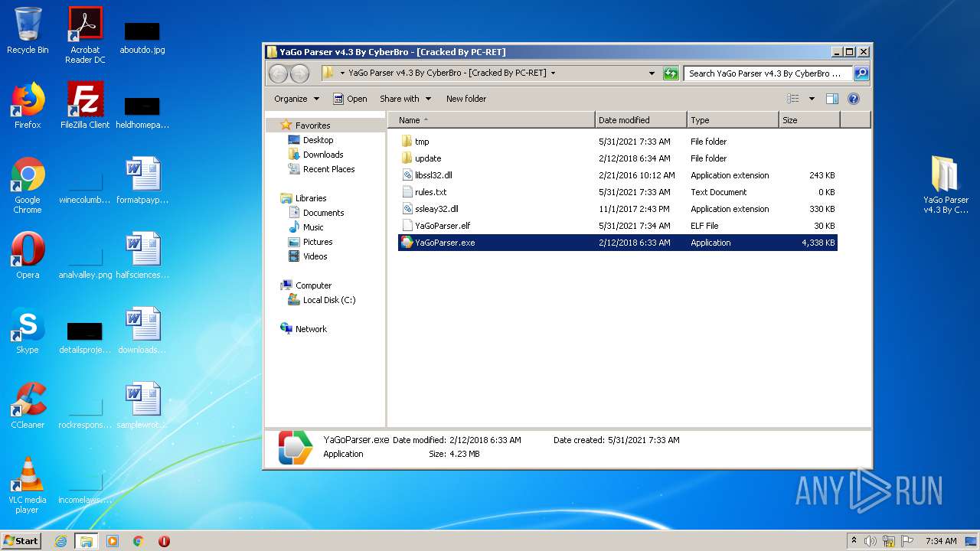Click the taskbar clock showing 7:34 AM
The width and height of the screenshot is (980, 551).
(941, 541)
